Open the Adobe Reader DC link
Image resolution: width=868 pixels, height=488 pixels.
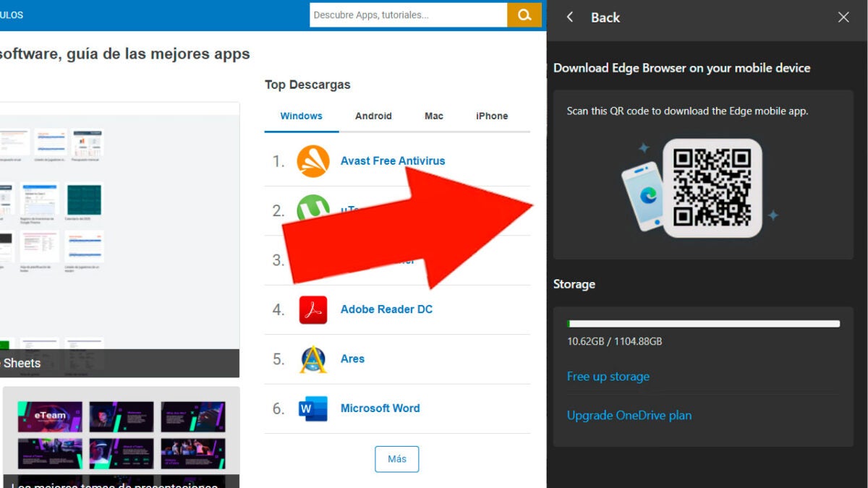(x=386, y=309)
